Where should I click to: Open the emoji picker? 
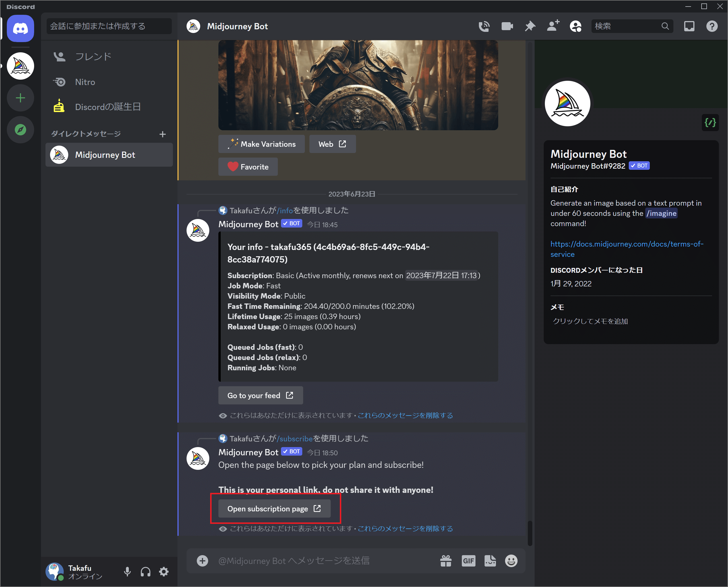pos(511,561)
